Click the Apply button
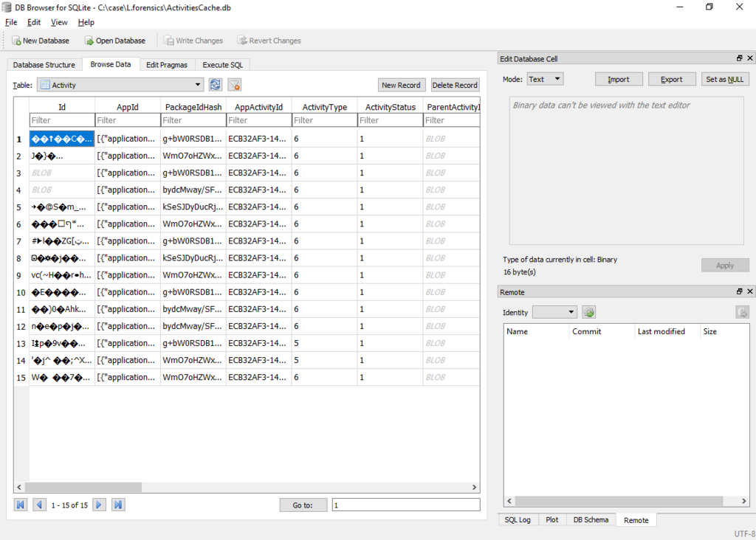 click(725, 265)
